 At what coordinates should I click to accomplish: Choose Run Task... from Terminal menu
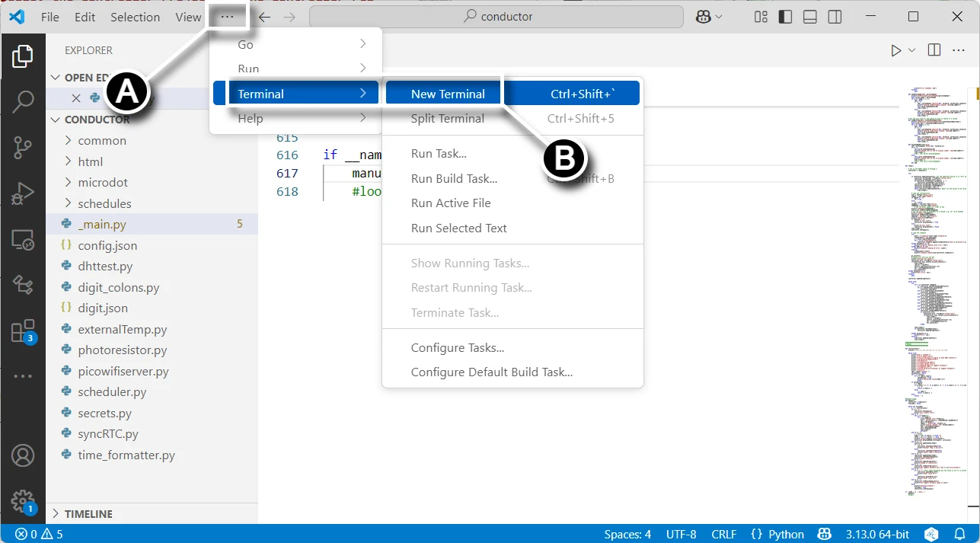512,153
